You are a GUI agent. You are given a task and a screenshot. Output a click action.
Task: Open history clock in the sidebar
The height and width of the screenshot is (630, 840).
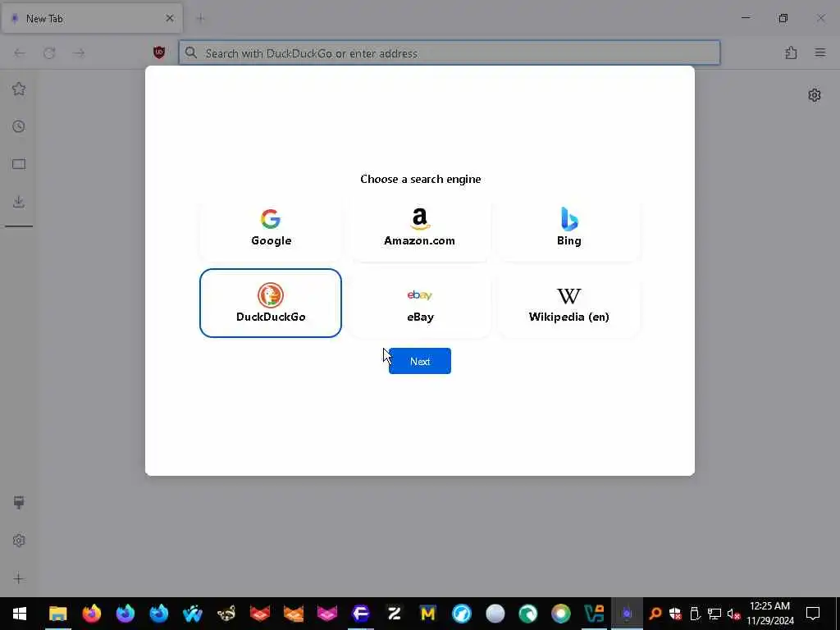[x=19, y=126]
